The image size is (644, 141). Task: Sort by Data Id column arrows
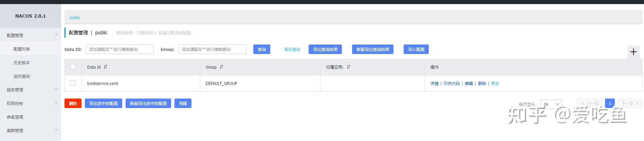[x=106, y=67]
